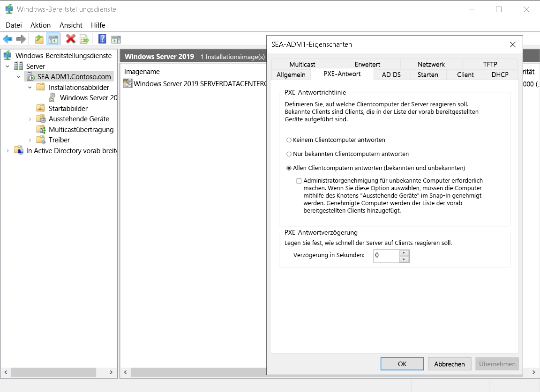This screenshot has height=392, width=540.
Task: Click the SERVERDATACENTER image icon in list
Action: point(128,83)
